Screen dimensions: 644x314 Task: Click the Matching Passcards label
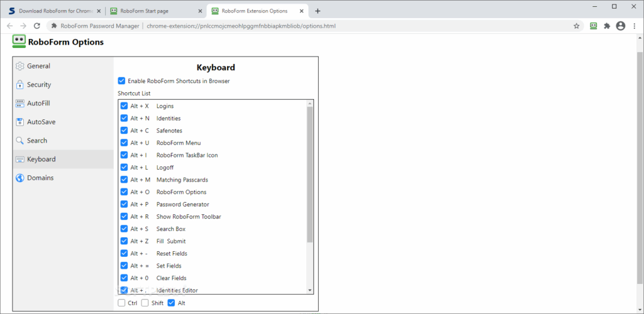pos(182,180)
